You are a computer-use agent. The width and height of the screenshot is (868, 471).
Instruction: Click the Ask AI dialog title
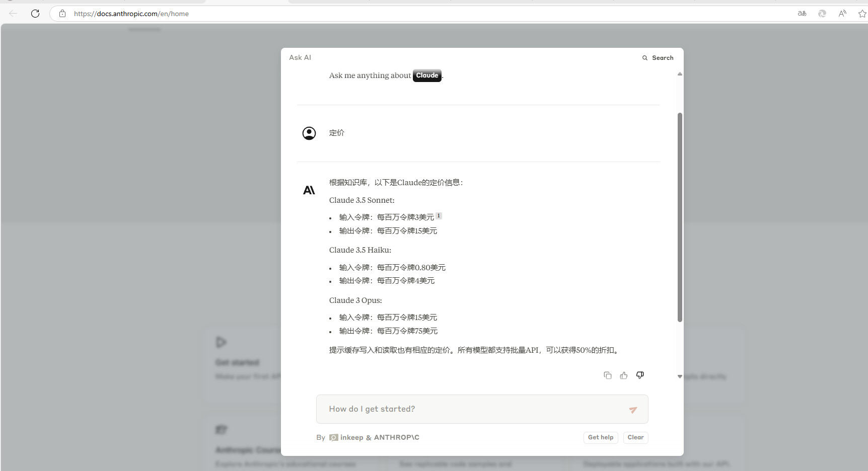coord(300,57)
